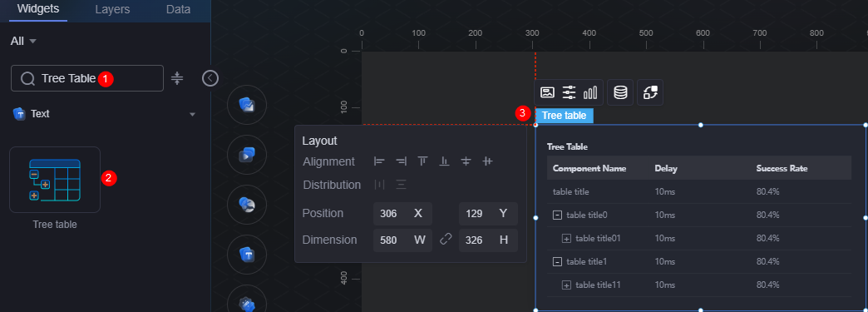
Task: Open the widget interaction icon
Action: pyautogui.click(x=650, y=92)
